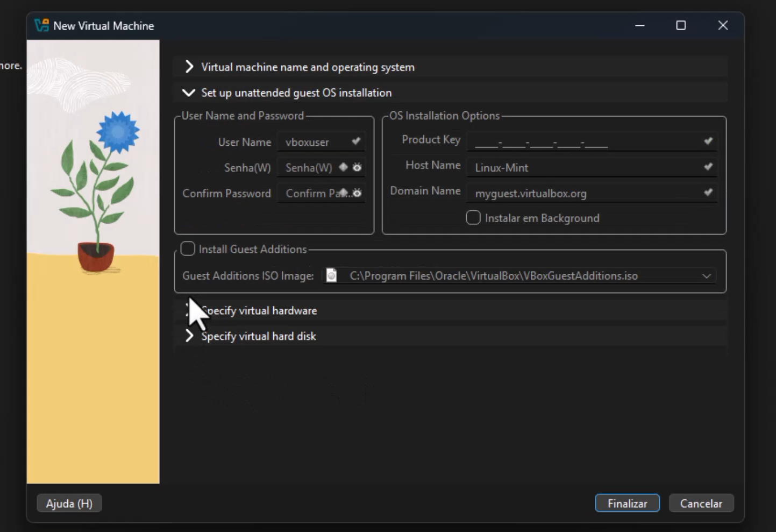Image resolution: width=776 pixels, height=532 pixels.
Task: Click the Host Name validation checkmark
Action: point(708,167)
